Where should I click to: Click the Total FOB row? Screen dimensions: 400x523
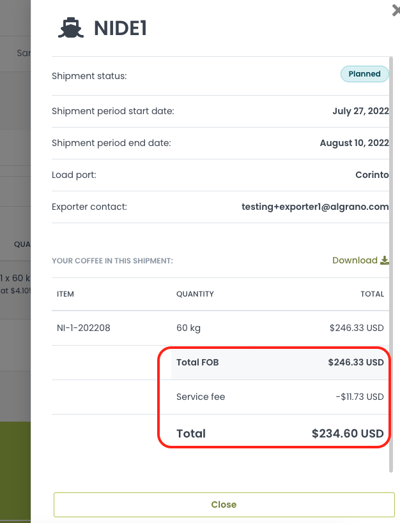[279, 362]
